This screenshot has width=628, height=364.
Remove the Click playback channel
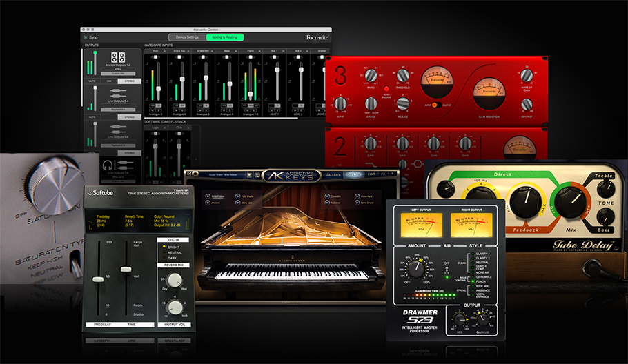click(x=188, y=128)
